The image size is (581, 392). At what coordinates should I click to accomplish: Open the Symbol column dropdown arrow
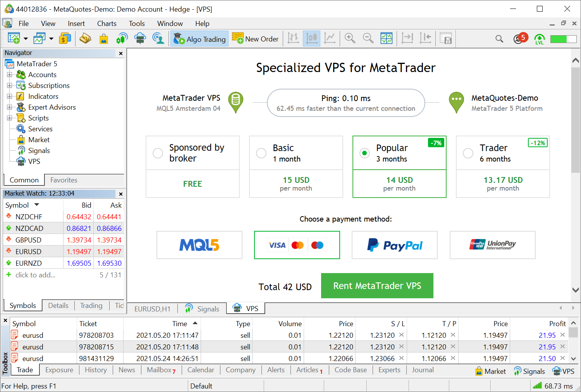[x=37, y=205]
